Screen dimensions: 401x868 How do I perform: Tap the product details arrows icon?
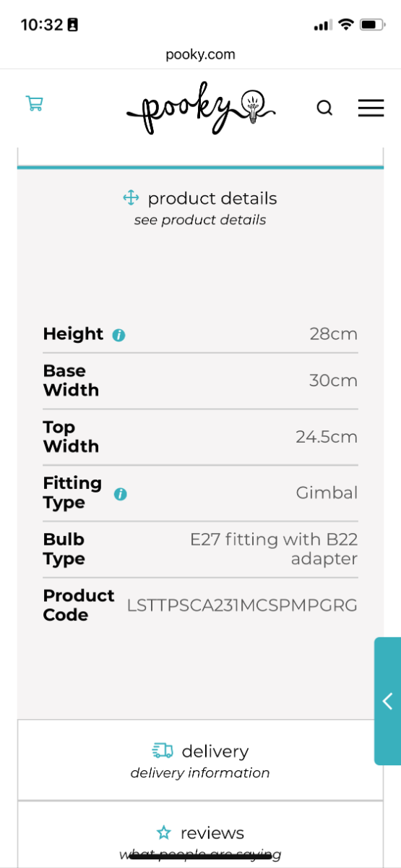pos(131,197)
